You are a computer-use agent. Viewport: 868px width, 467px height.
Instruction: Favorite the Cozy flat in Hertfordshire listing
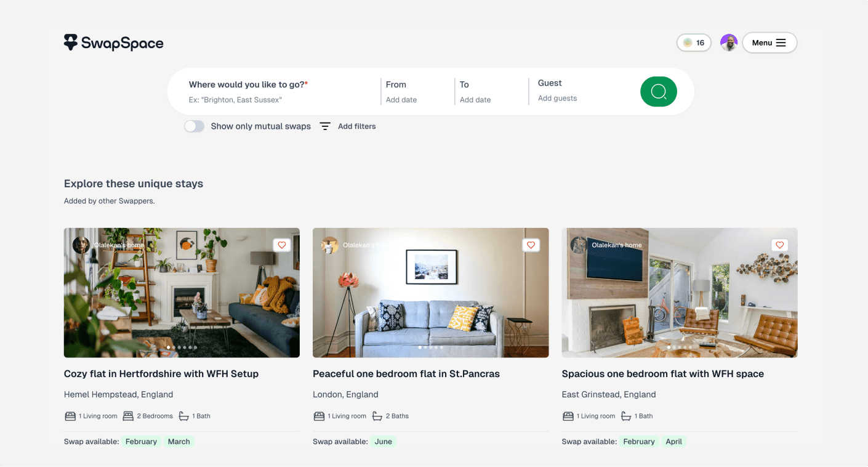point(282,245)
